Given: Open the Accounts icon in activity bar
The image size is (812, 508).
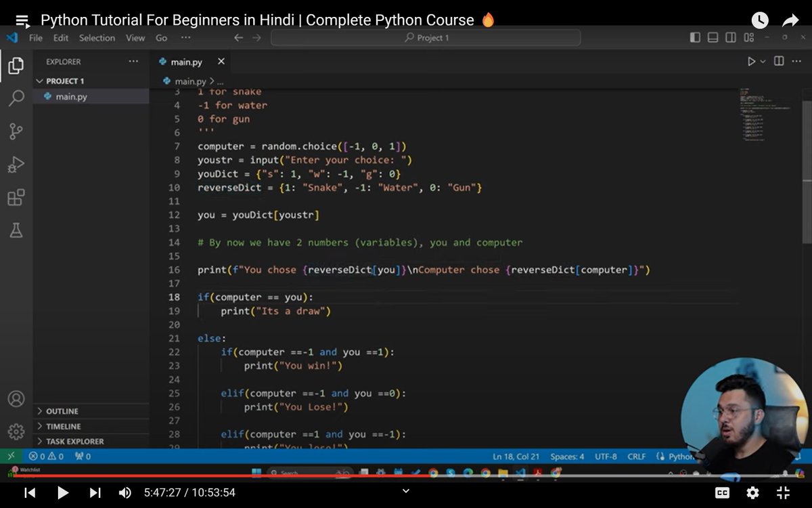Looking at the screenshot, I should (x=16, y=398).
